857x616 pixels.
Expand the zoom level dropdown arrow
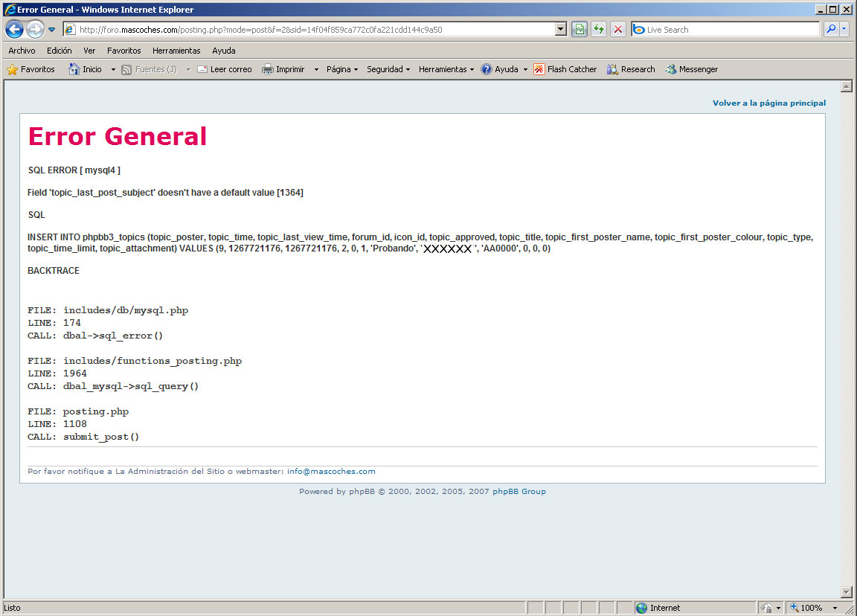pos(835,608)
